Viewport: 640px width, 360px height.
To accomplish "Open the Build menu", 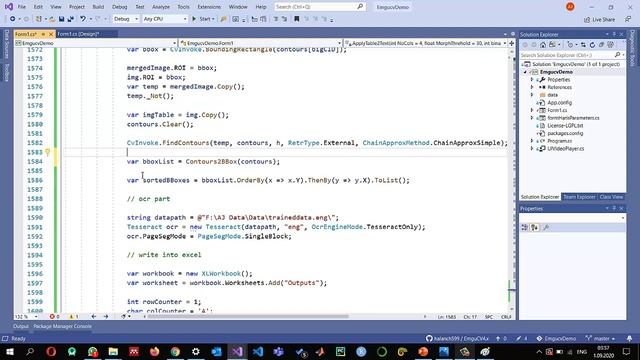I will tap(98, 7).
